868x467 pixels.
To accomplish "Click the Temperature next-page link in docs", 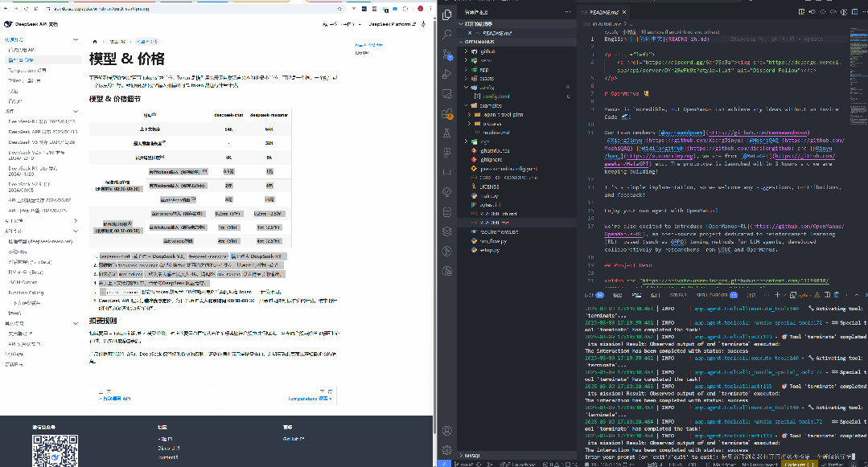I will [310, 399].
